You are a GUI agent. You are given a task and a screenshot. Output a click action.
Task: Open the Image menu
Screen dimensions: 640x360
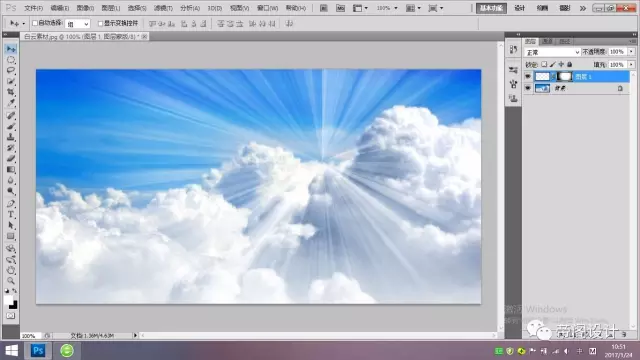pos(85,8)
